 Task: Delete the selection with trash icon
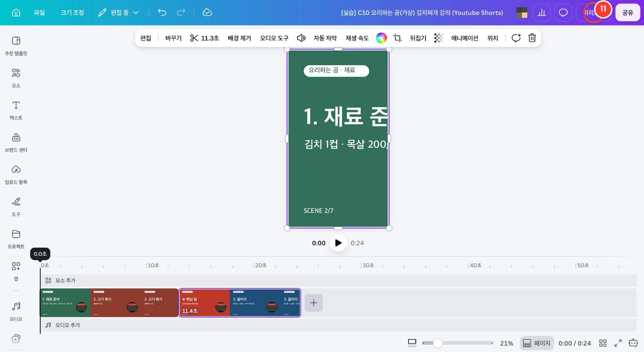532,38
